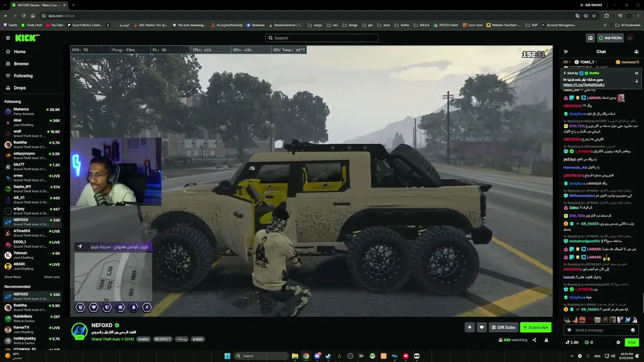Open the chat leaderboard icon
The image size is (644, 362).
tap(637, 52)
